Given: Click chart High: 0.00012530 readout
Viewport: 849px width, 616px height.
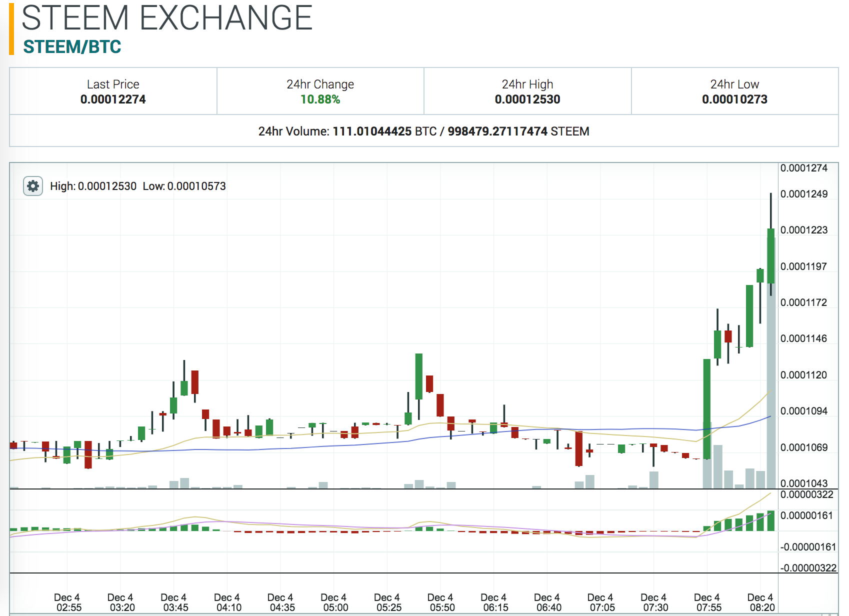Looking at the screenshot, I should [93, 186].
